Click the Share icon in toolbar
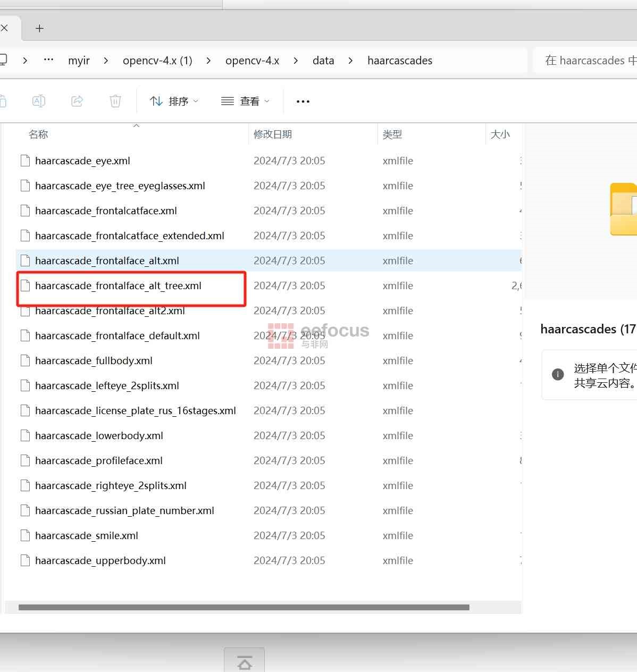The height and width of the screenshot is (672, 637). click(77, 101)
